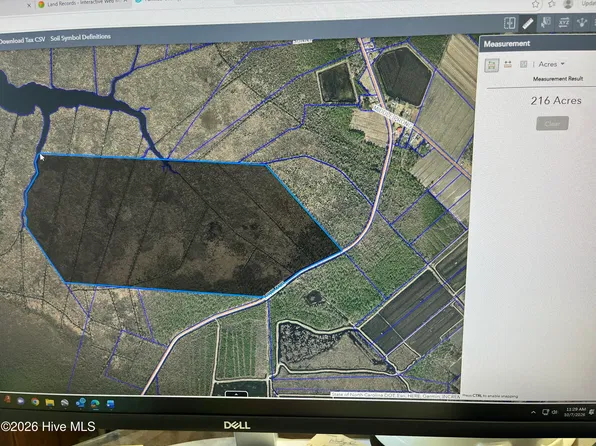
Task: Open Adobe Acrobat from the taskbar
Action: pos(7,400)
